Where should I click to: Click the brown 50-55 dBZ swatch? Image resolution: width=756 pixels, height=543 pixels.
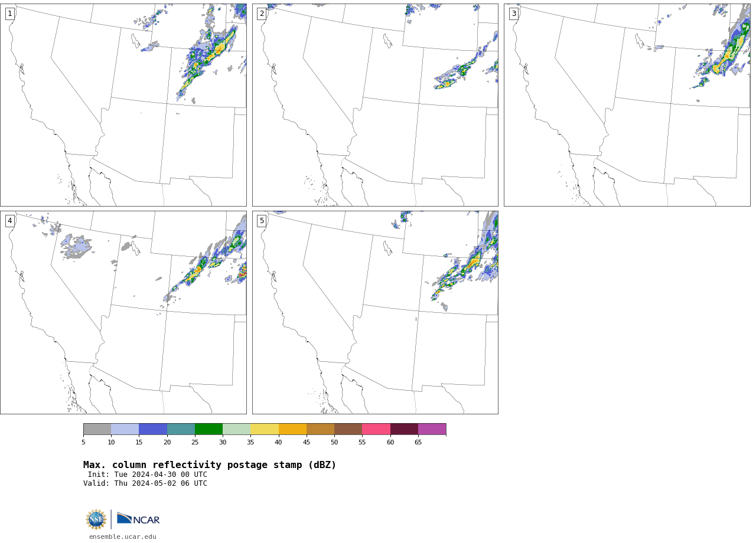[348, 429]
